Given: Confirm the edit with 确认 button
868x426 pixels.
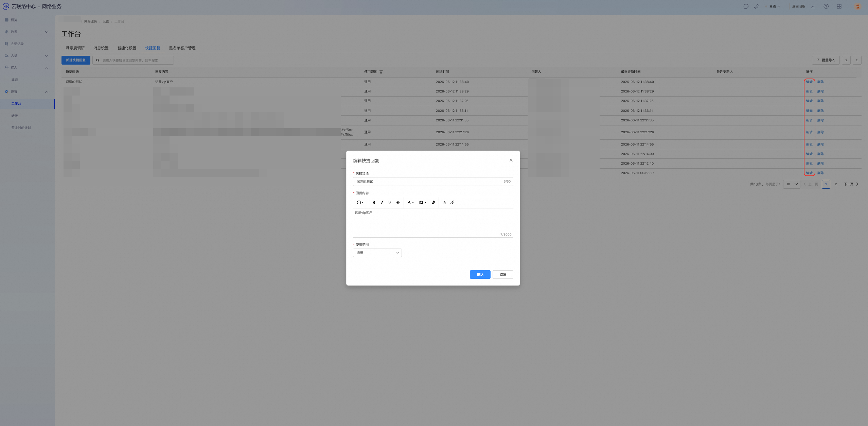Looking at the screenshot, I should pos(480,275).
